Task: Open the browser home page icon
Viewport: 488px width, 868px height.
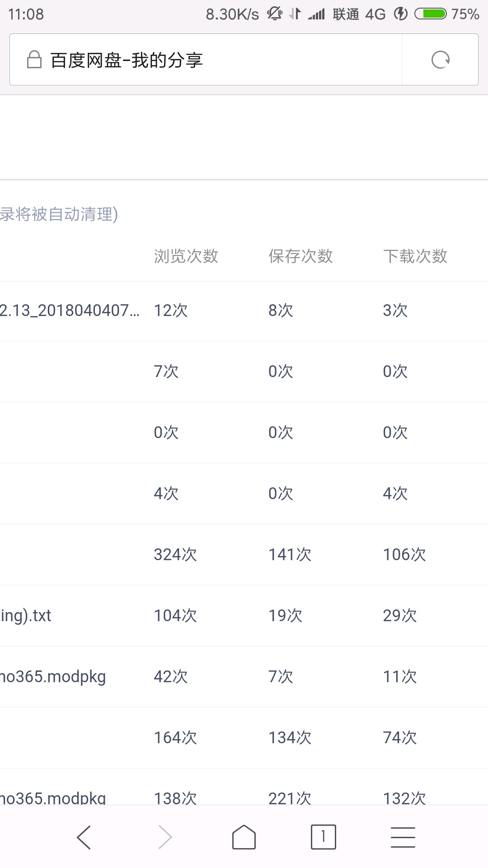Action: point(244,837)
